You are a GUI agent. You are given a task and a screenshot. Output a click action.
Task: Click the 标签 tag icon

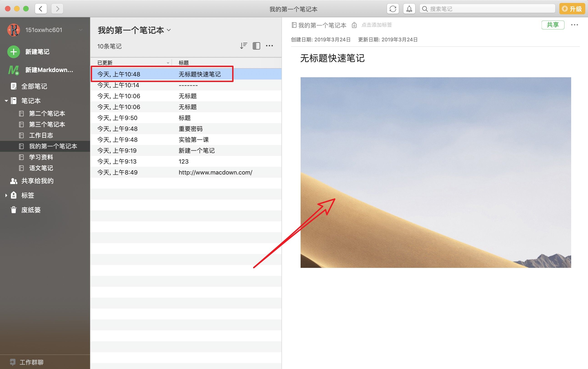click(x=14, y=195)
